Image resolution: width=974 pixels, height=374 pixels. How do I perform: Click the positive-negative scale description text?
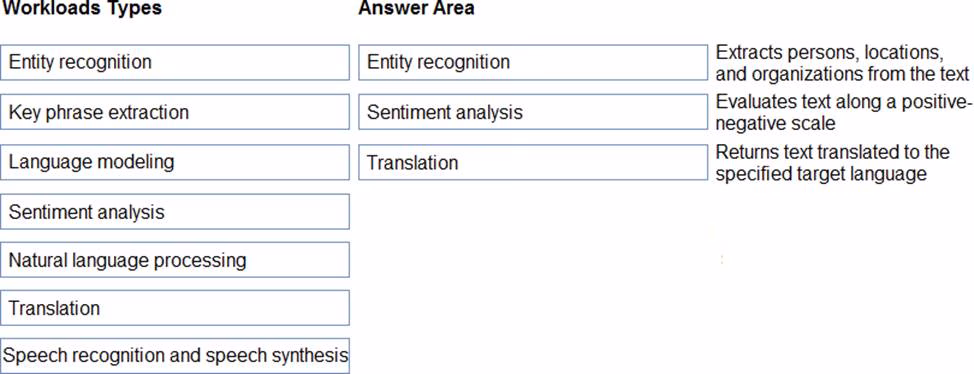(842, 112)
